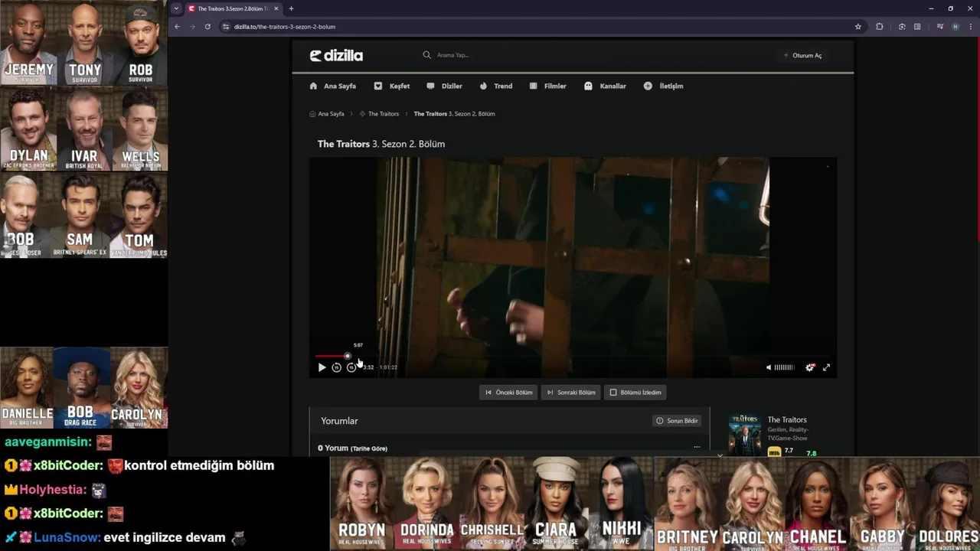Reload the browser page
This screenshot has width=980, height=551.
[x=207, y=27]
